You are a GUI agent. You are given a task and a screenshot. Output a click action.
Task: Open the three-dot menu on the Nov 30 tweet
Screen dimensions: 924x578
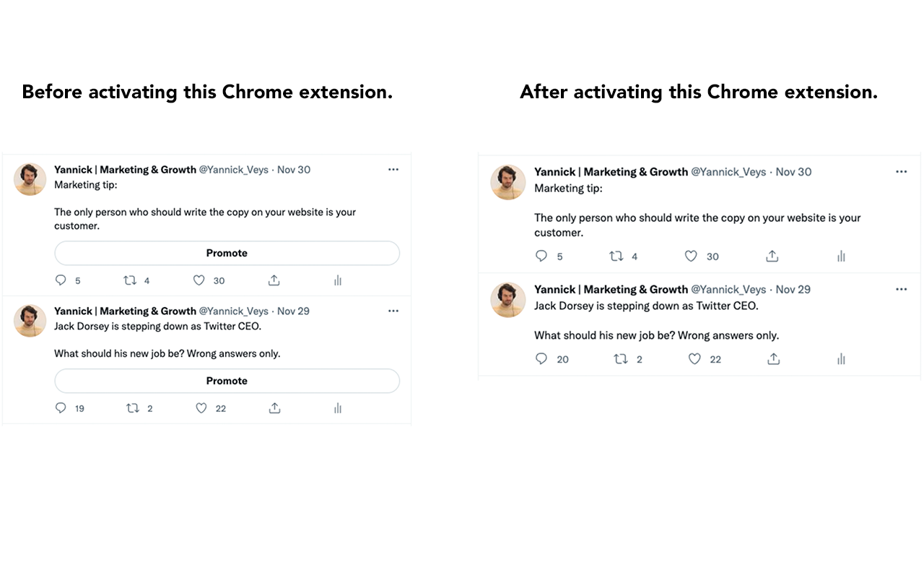point(393,169)
